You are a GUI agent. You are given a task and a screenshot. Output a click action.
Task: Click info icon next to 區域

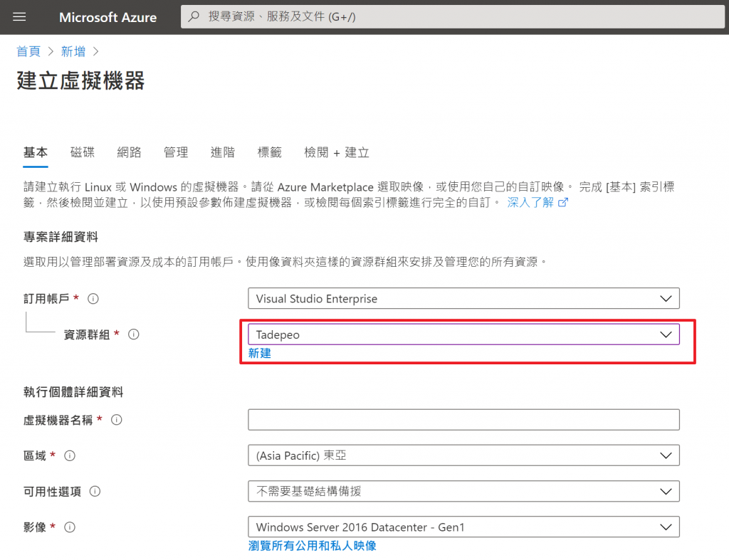(70, 455)
